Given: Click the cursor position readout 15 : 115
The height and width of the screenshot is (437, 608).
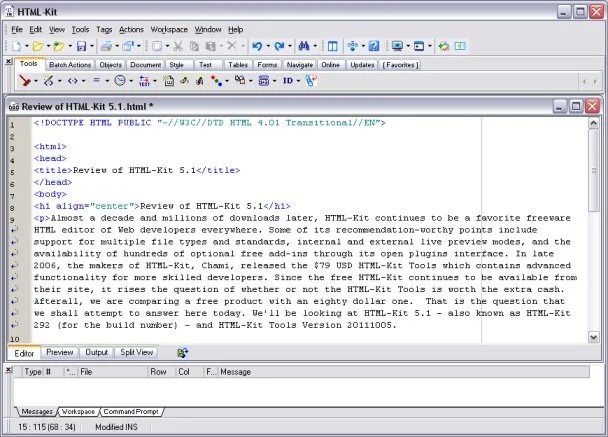Looking at the screenshot, I should pos(47,427).
